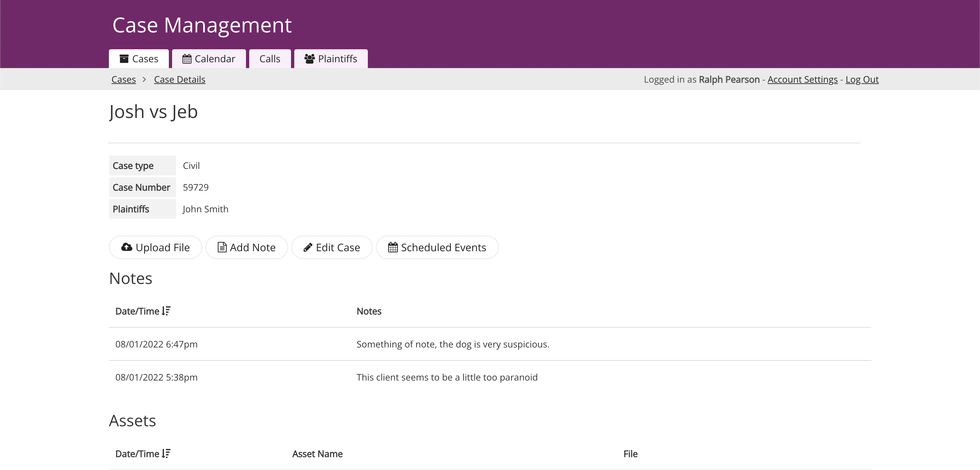Click the Case Details breadcrumb link
Viewport: 980px width, 470px height.
[180, 79]
